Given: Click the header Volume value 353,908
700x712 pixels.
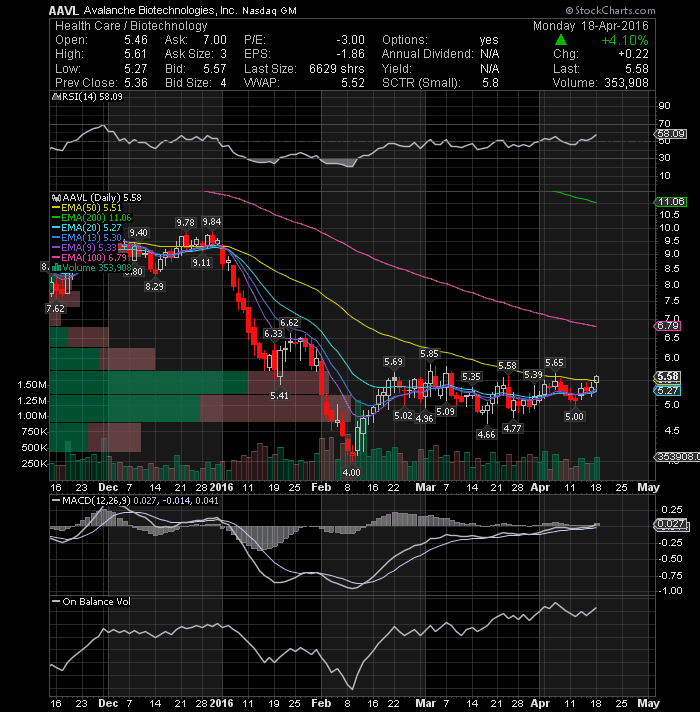Looking at the screenshot, I should coord(626,83).
